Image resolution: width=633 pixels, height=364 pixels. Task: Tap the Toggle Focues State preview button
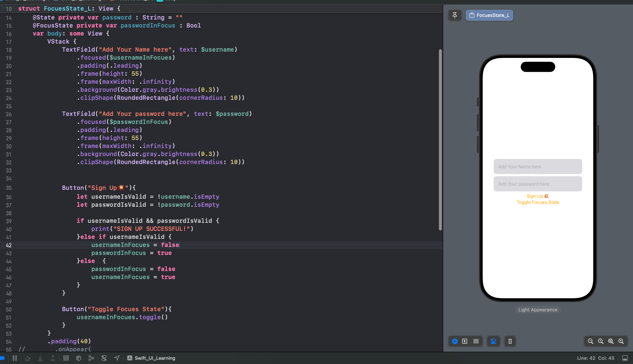(538, 202)
